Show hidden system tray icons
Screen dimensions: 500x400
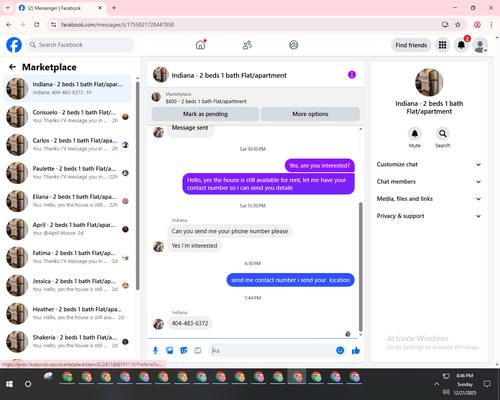(436, 384)
